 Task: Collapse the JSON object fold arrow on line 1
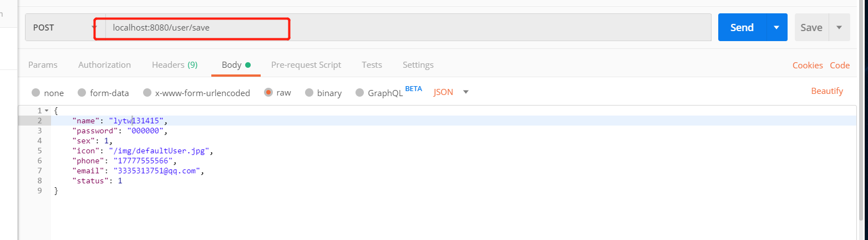coord(47,111)
